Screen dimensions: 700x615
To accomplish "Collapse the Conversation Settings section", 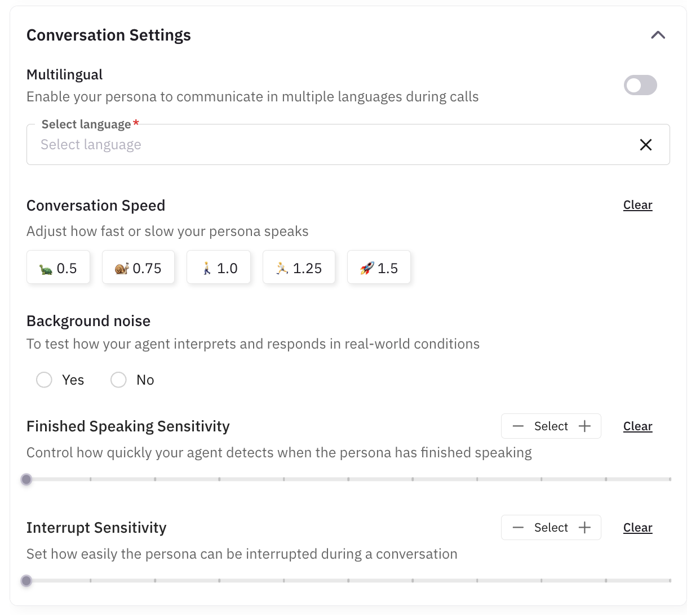I will click(658, 34).
